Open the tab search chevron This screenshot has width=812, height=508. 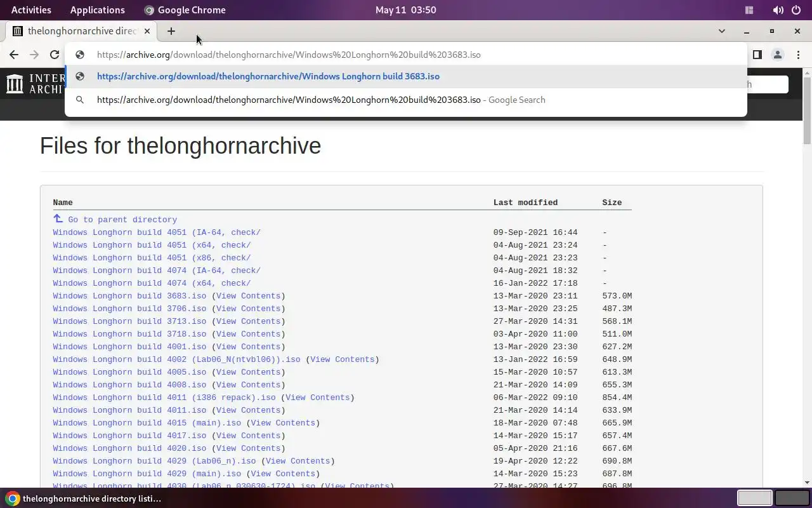[721, 31]
